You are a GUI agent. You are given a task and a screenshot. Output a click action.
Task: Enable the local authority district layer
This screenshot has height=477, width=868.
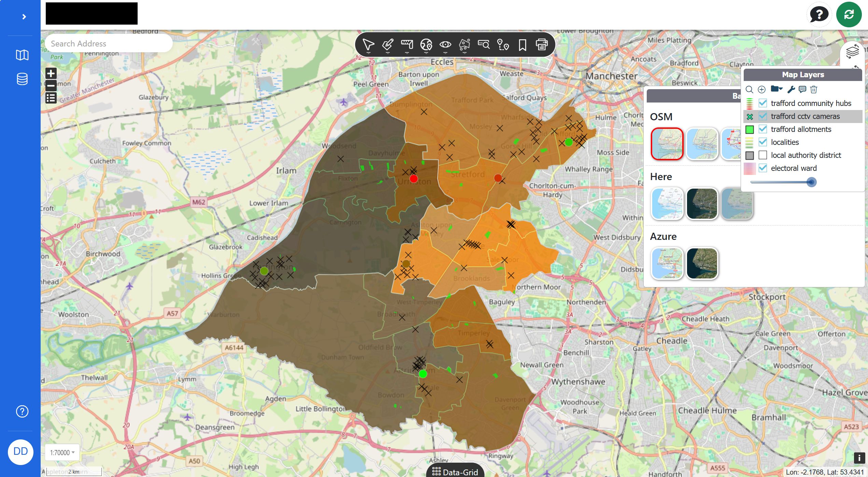762,155
